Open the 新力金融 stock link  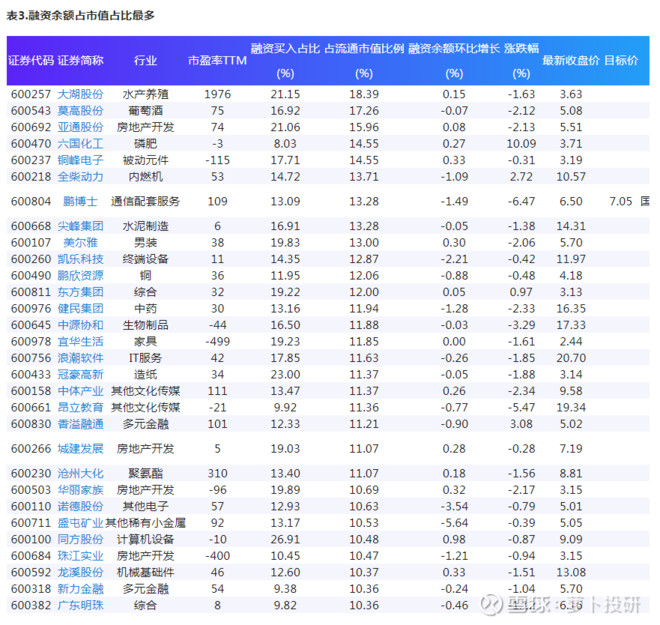80,589
